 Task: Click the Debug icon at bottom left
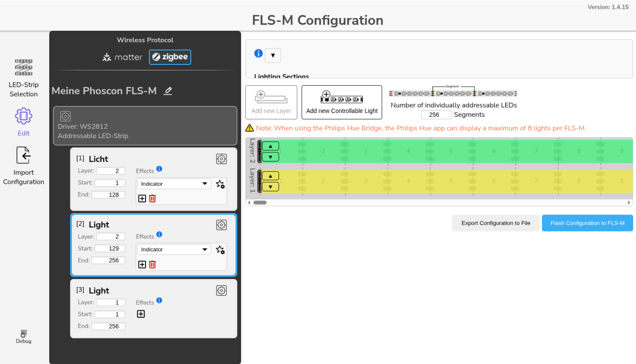(23, 334)
